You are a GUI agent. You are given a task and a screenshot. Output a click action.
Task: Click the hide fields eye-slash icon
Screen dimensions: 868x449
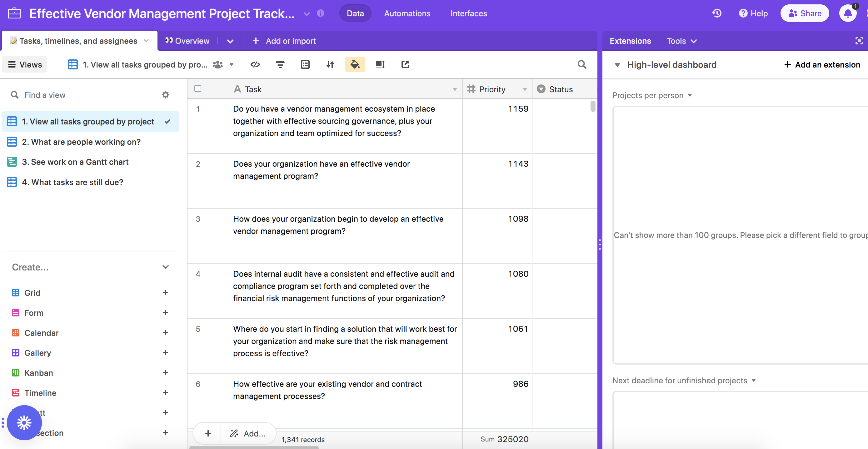pyautogui.click(x=255, y=64)
